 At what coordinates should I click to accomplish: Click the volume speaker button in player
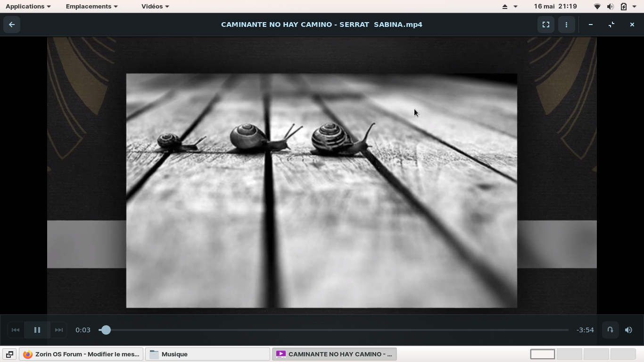(628, 330)
